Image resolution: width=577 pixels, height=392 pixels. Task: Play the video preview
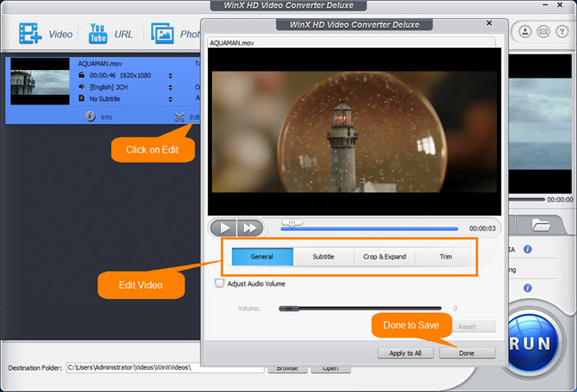(x=223, y=228)
